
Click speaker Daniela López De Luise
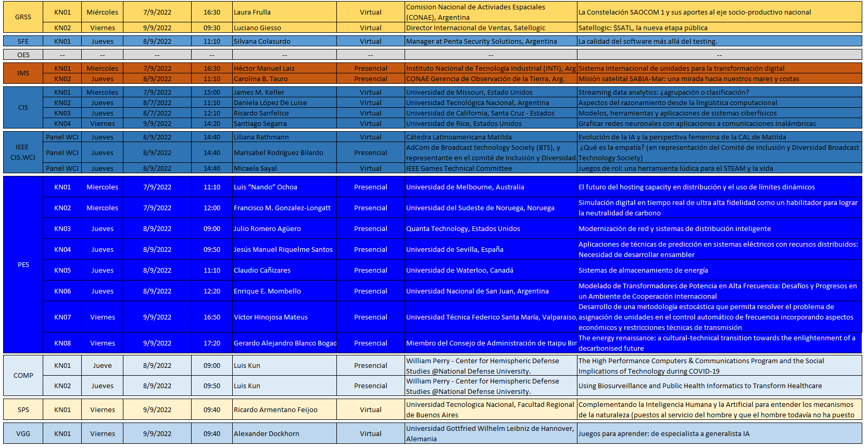pyautogui.click(x=270, y=103)
